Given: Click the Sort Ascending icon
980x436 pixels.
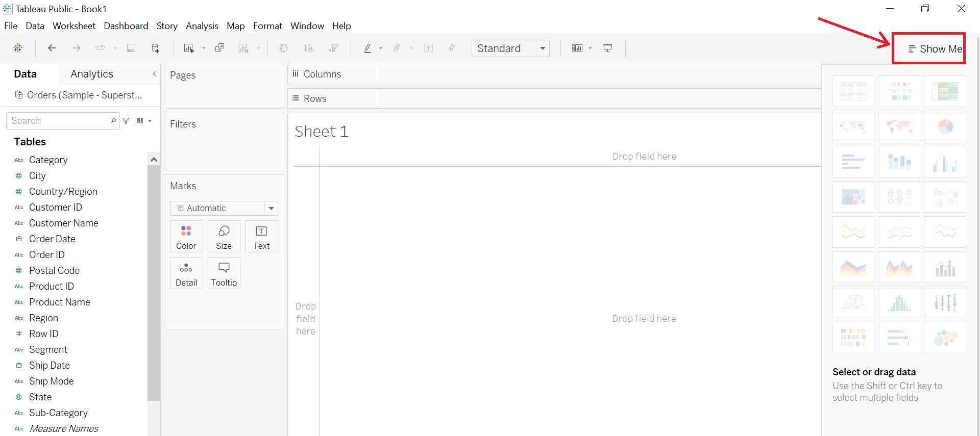Looking at the screenshot, I should tap(308, 48).
